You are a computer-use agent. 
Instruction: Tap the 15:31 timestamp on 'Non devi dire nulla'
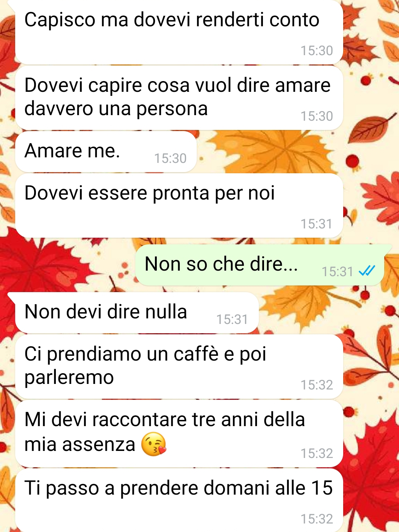click(232, 319)
